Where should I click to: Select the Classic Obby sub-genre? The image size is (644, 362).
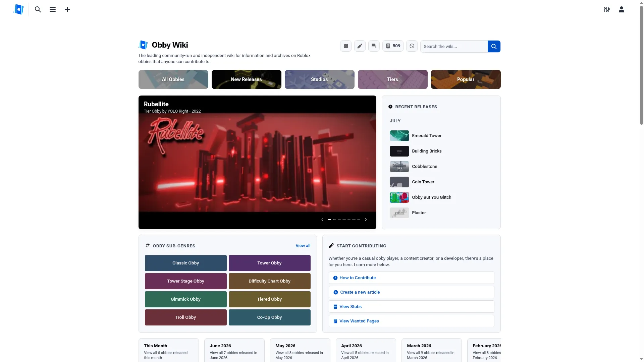(186, 263)
